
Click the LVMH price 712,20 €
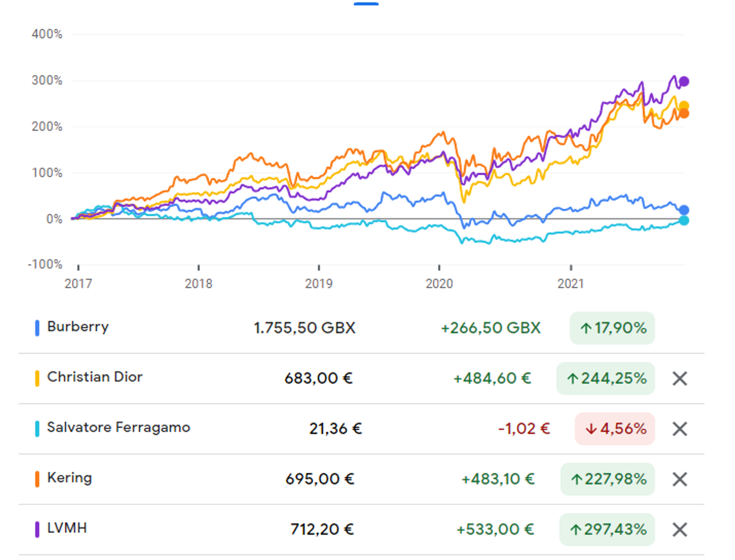pyautogui.click(x=322, y=530)
